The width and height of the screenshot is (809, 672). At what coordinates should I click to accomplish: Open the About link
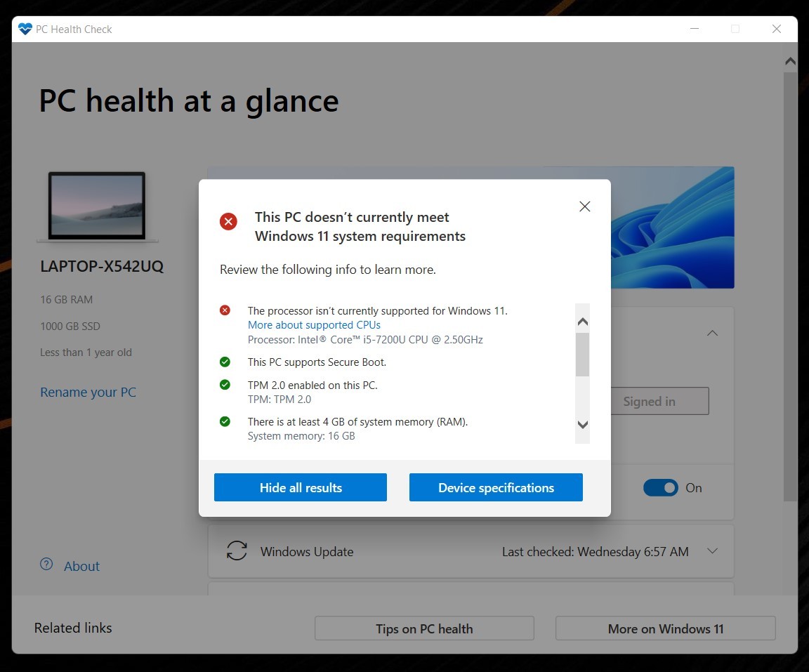pyautogui.click(x=82, y=566)
